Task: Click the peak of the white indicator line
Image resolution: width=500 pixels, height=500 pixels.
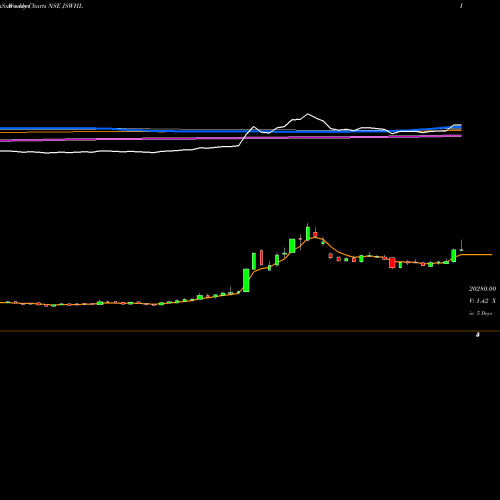Action: click(307, 114)
